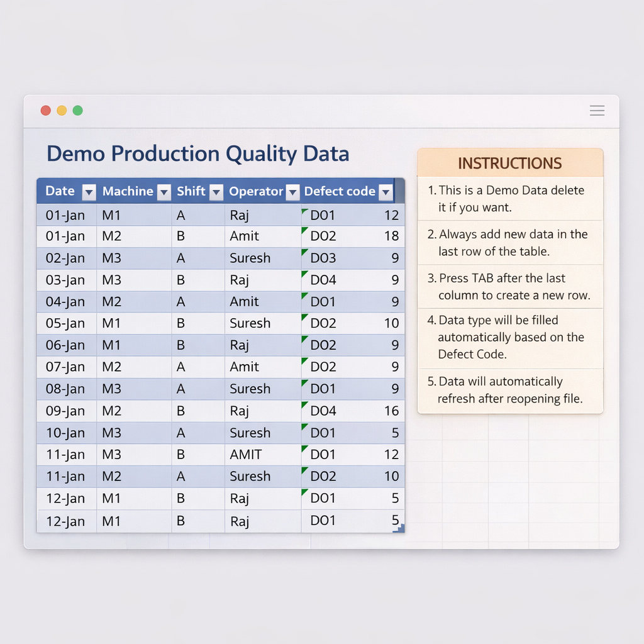
Task: Click the red close window dot
Action: 45,111
